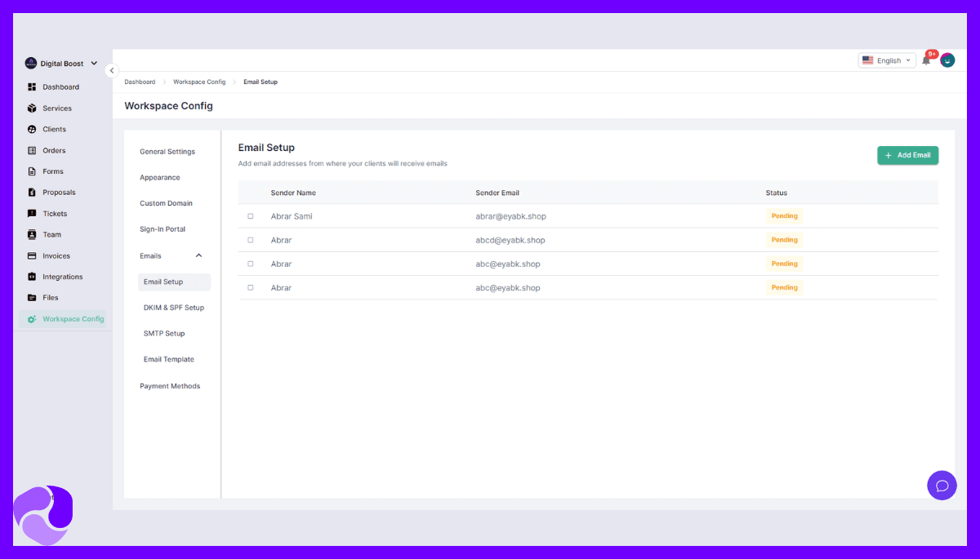980x559 pixels.
Task: Select the checkbox for abc@eyabk.shop row
Action: coord(251,264)
